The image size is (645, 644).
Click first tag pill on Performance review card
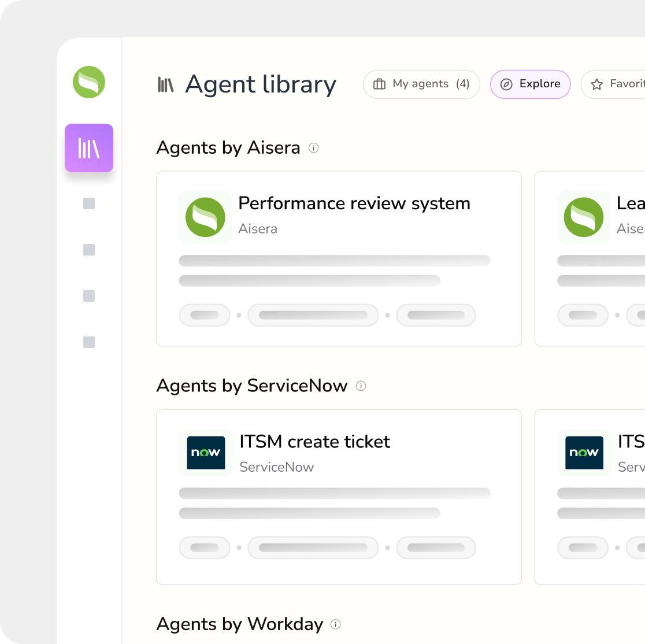(x=205, y=316)
